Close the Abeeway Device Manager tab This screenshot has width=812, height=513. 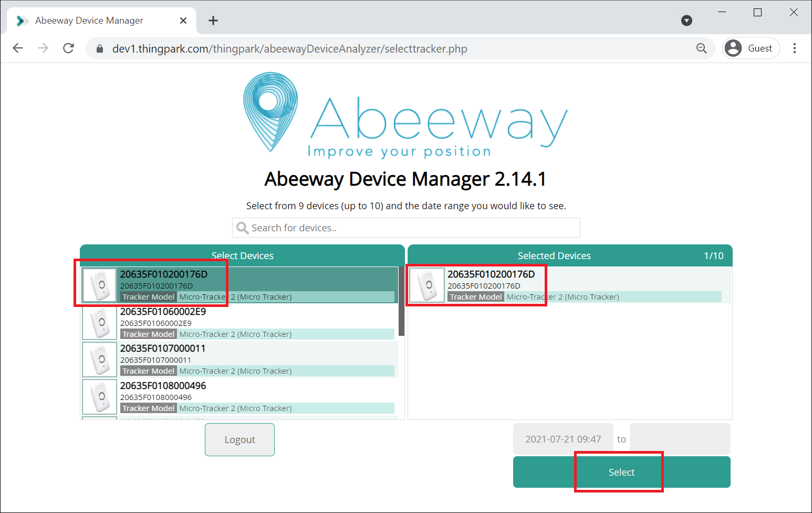click(x=183, y=20)
